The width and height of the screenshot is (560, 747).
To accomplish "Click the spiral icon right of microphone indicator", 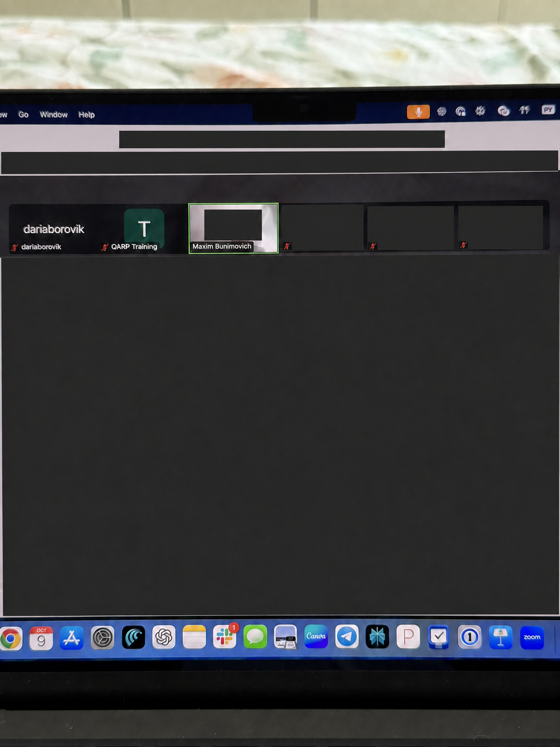I will point(441,111).
